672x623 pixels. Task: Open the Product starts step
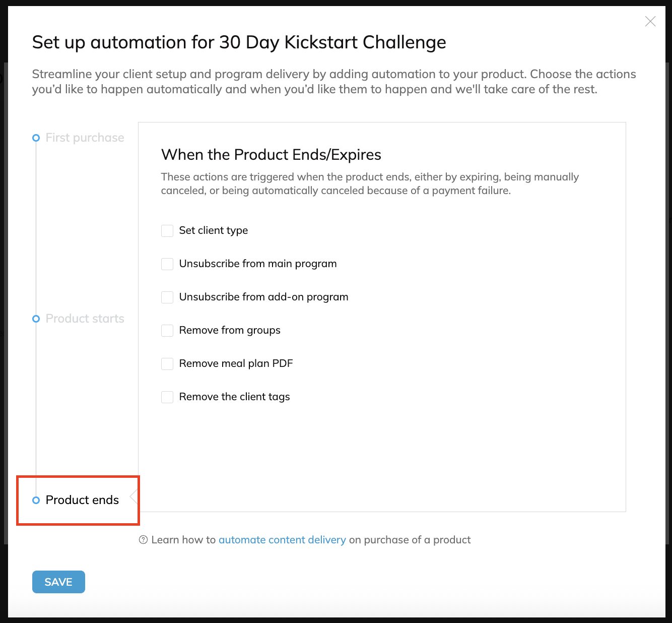pyautogui.click(x=85, y=319)
